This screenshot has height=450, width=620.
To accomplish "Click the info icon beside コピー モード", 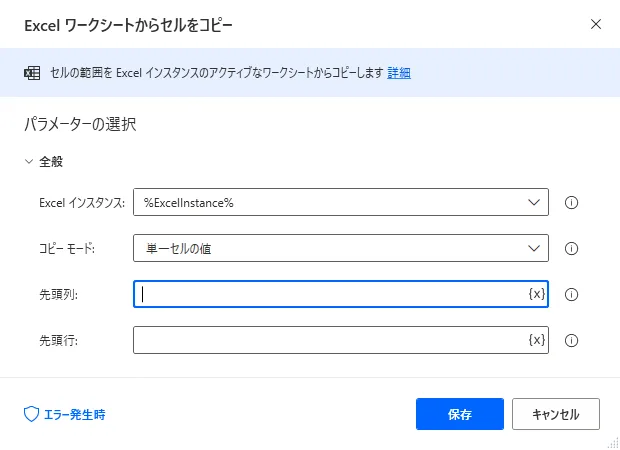I will [x=573, y=249].
